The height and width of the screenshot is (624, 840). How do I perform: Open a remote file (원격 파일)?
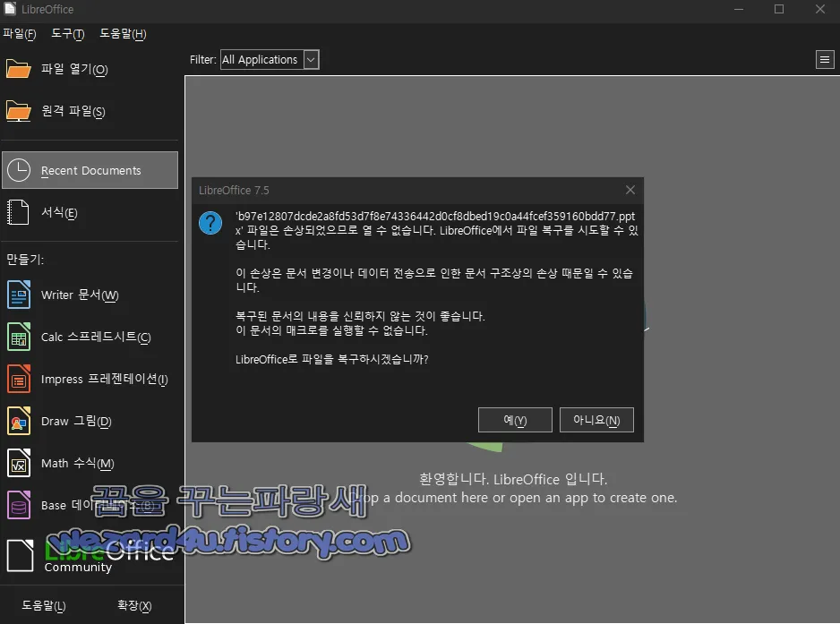click(72, 111)
